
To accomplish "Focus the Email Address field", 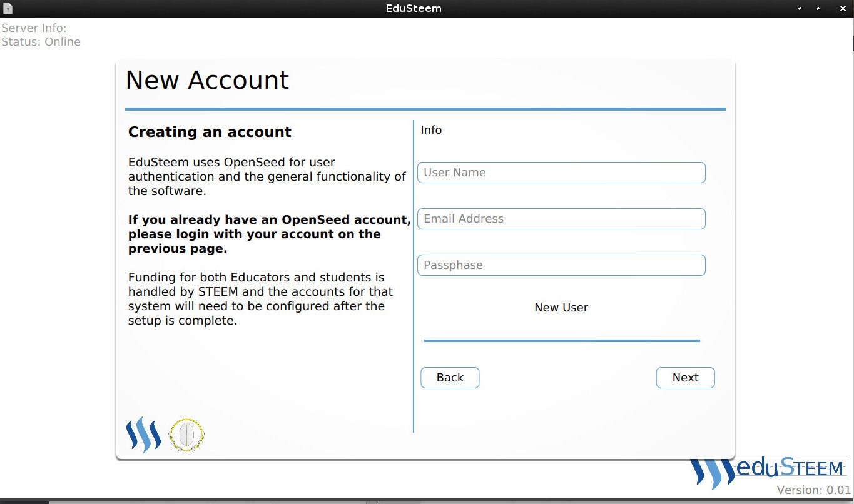I will coord(561,219).
